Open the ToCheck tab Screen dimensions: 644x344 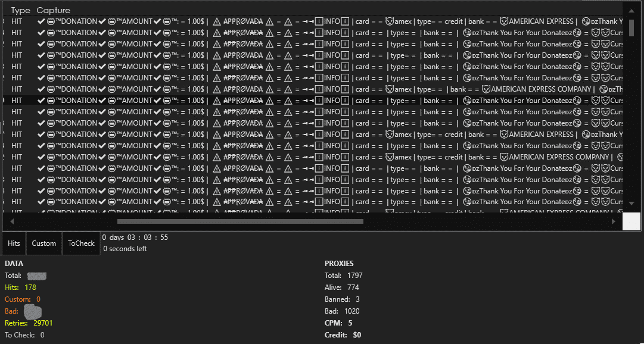(x=82, y=243)
